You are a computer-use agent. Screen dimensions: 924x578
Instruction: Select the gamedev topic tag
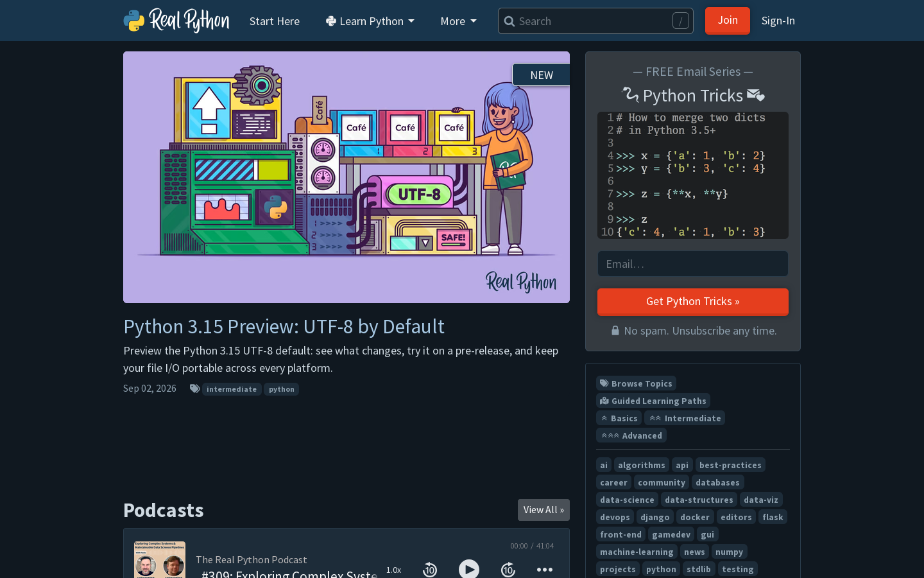(x=671, y=534)
